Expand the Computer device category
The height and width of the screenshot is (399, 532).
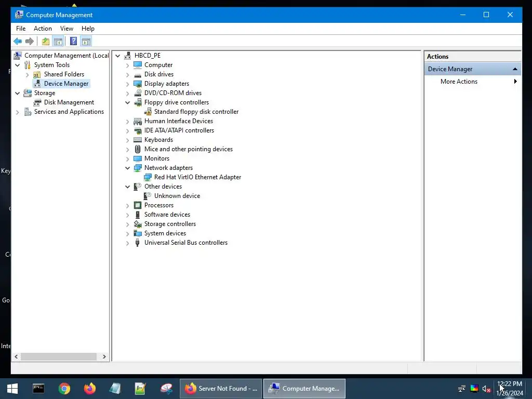pos(128,65)
